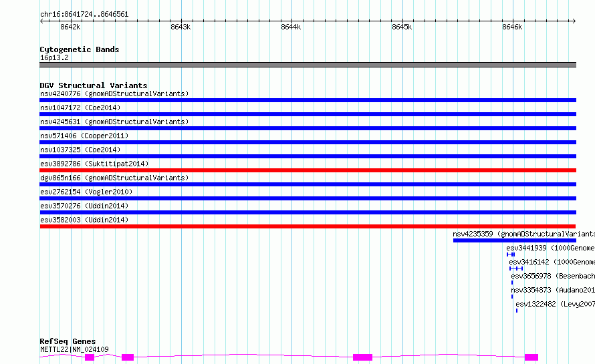Click the blue bar beneath nsv1037325

(308, 156)
